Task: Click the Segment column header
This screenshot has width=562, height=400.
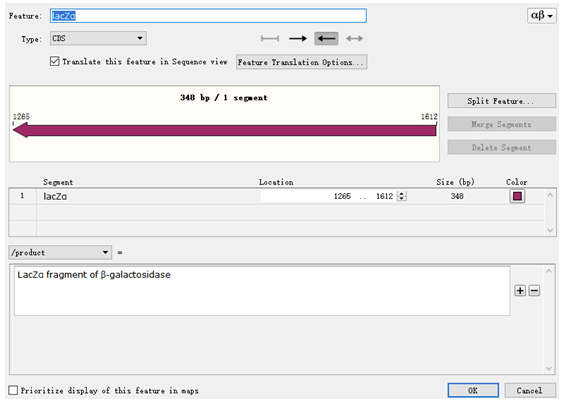Action: (58, 182)
